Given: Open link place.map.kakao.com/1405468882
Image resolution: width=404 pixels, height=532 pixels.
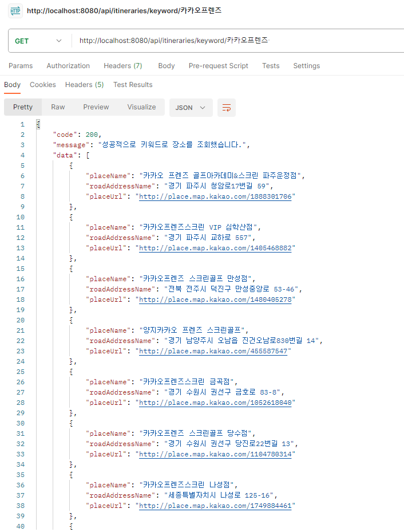Looking at the screenshot, I should [215, 248].
